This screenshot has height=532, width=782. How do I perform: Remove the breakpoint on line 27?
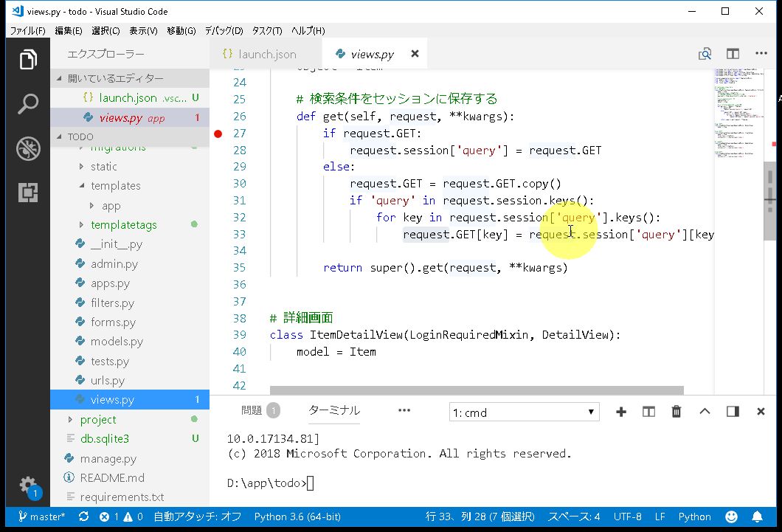click(218, 134)
